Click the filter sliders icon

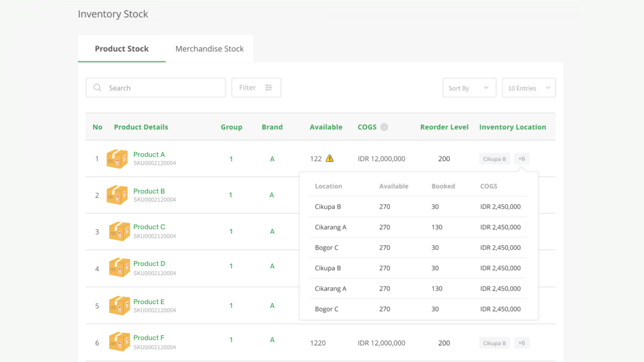pyautogui.click(x=269, y=88)
